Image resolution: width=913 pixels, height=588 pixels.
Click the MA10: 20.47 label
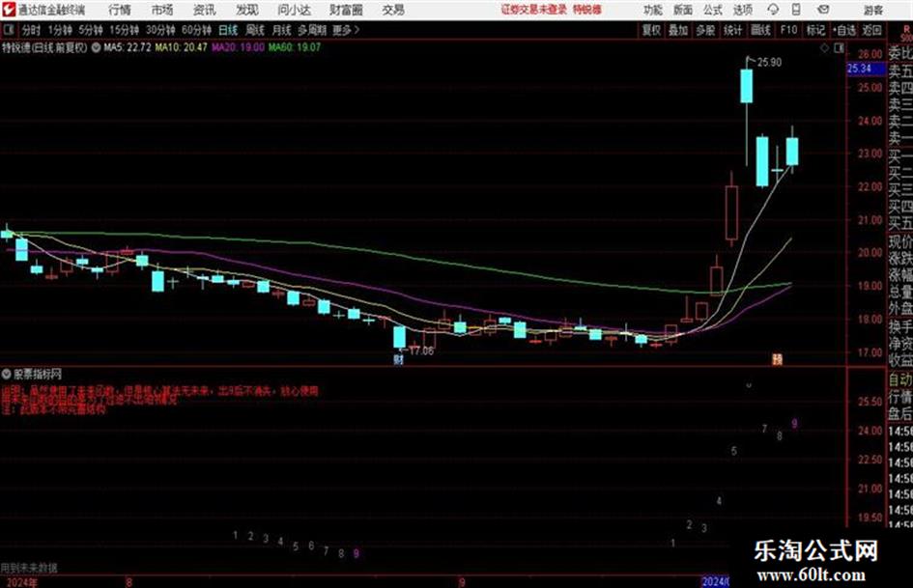[x=181, y=47]
